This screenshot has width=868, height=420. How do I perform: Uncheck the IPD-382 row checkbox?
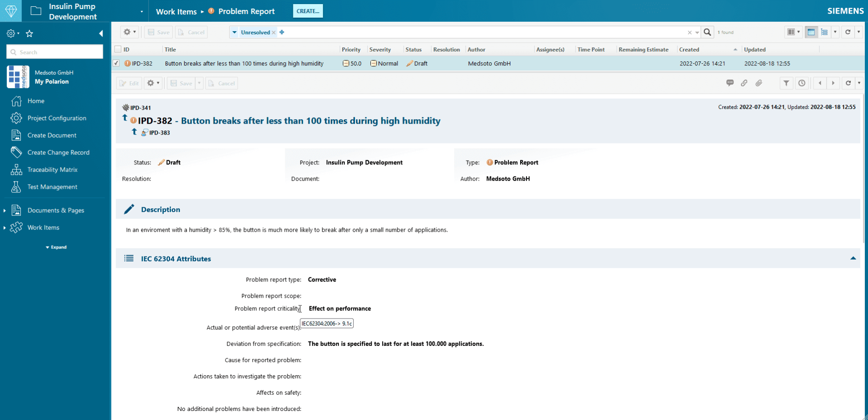tap(116, 63)
